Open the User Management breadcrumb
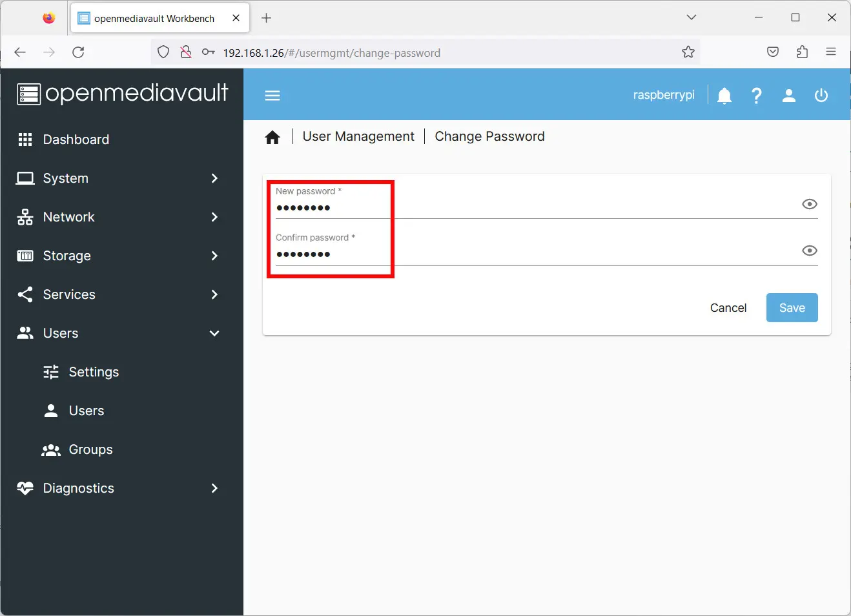This screenshot has height=616, width=851. pos(358,136)
